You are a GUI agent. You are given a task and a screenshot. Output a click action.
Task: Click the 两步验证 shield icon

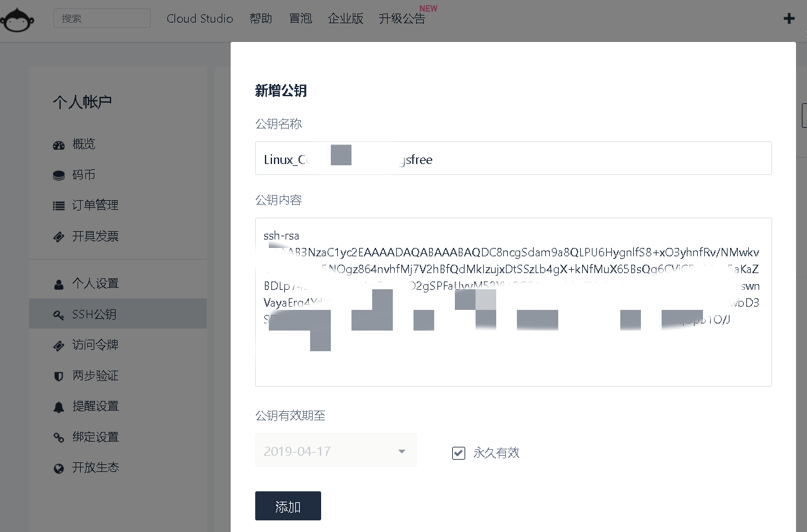(59, 376)
